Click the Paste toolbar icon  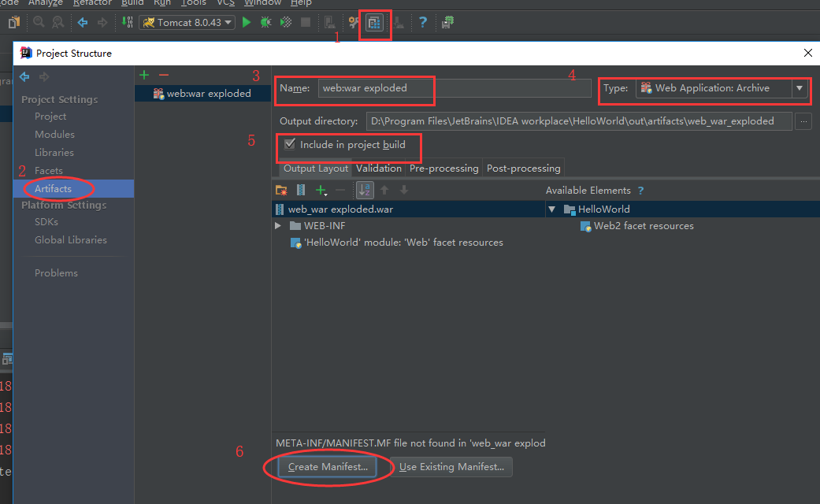coord(14,22)
